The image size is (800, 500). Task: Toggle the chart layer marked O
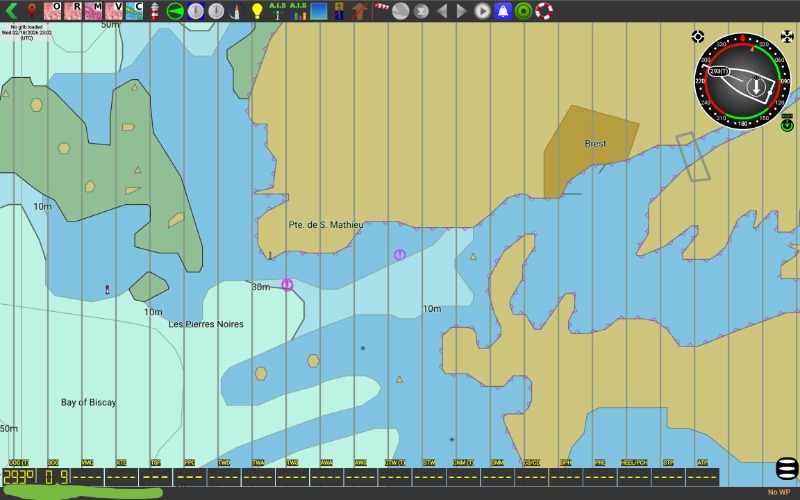pyautogui.click(x=54, y=11)
